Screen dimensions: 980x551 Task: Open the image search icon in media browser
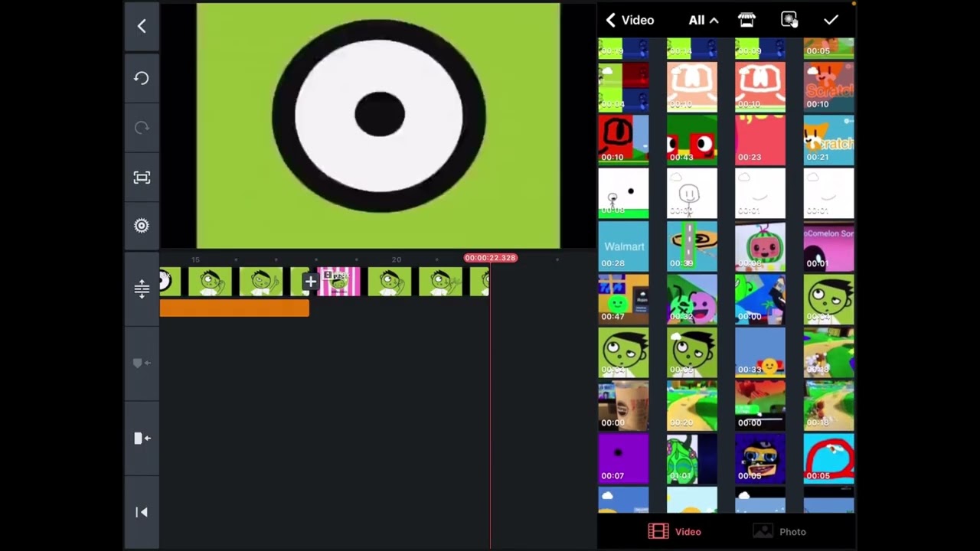click(789, 20)
